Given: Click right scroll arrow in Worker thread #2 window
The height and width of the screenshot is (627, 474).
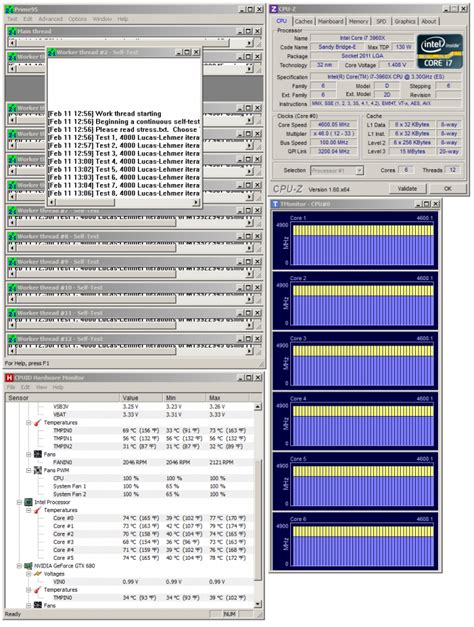Looking at the screenshot, I should [196, 203].
